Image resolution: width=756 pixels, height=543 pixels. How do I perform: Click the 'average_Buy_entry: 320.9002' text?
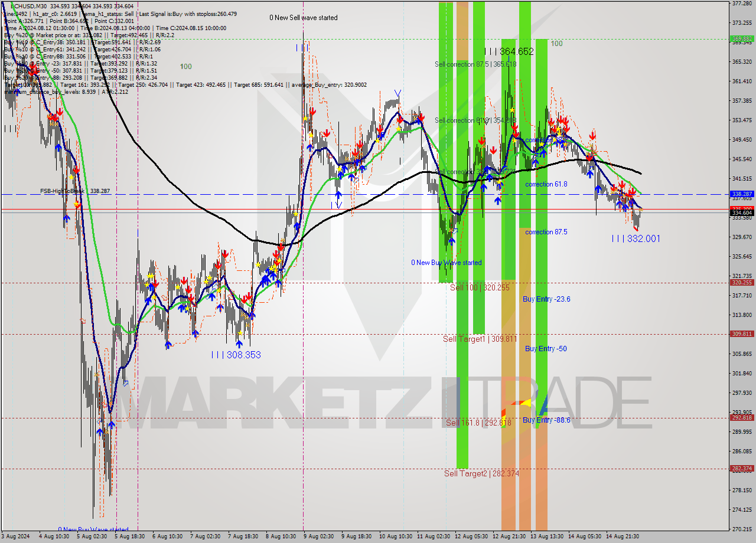(x=329, y=85)
